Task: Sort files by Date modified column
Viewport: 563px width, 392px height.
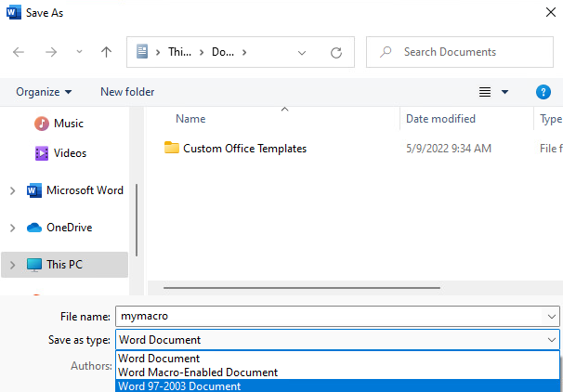Action: pyautogui.click(x=440, y=119)
